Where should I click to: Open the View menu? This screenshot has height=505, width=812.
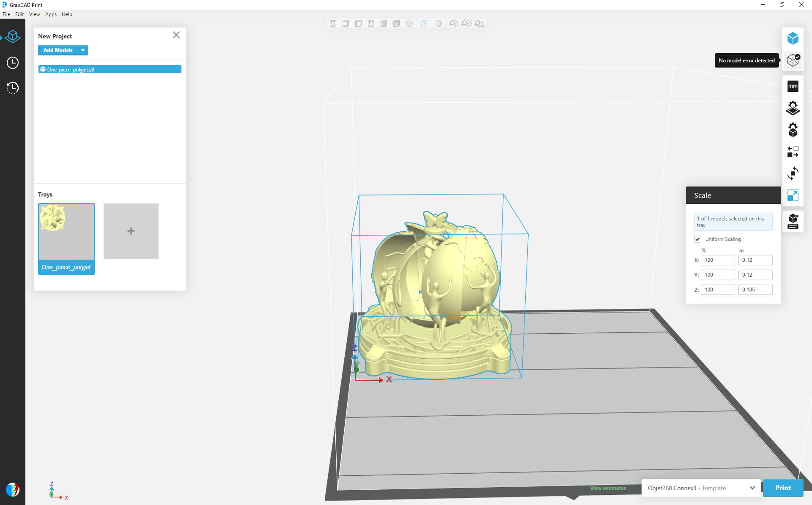[x=34, y=14]
